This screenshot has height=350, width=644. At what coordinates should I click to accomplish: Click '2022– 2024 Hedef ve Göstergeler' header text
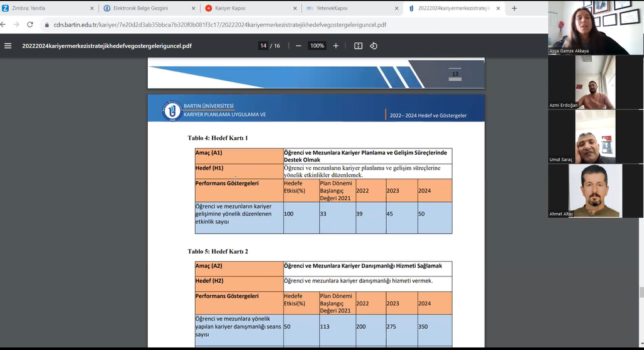coord(428,116)
